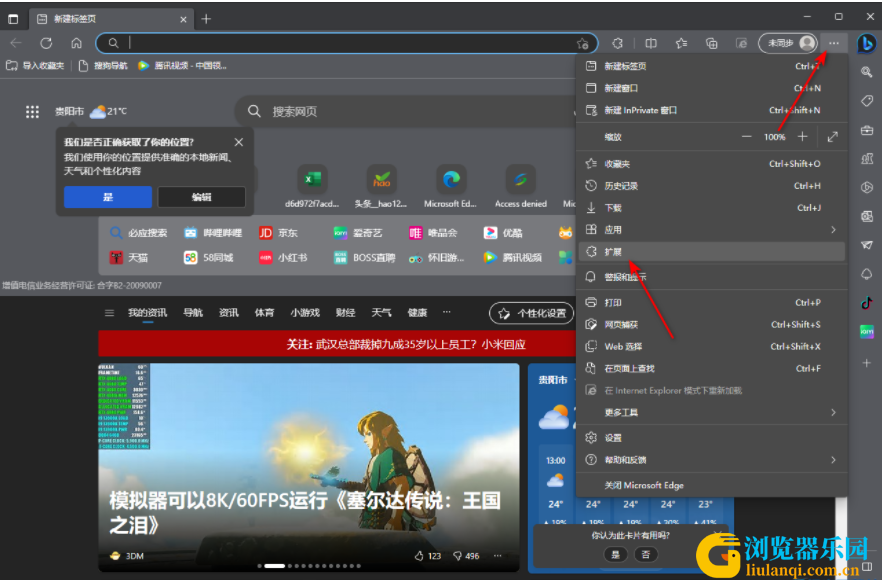
Task: Add a sidebar app with the plus icon
Action: [x=867, y=363]
